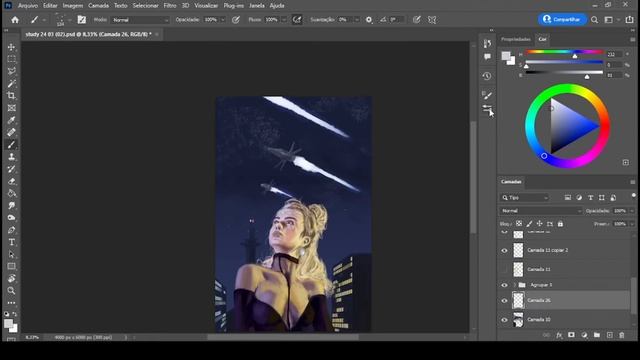Open the layer Opacidade dropdown arrow
The height and width of the screenshot is (360, 640).
coord(632,211)
